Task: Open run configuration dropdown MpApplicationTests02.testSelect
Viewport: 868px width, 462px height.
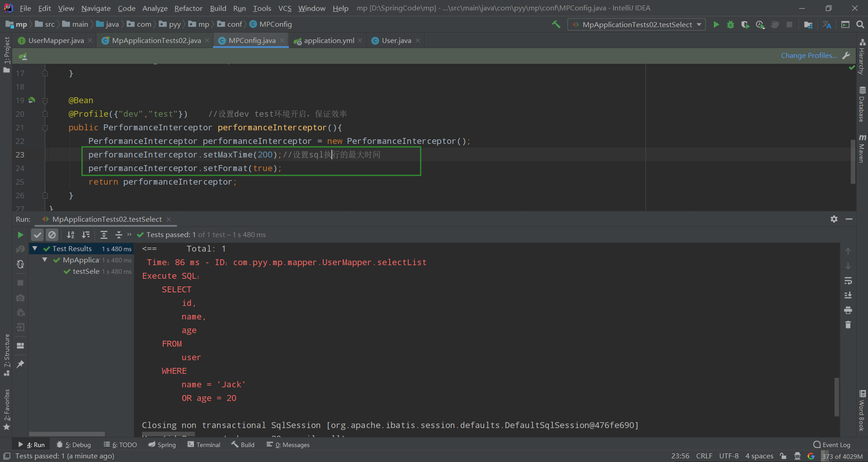Action: (x=637, y=24)
